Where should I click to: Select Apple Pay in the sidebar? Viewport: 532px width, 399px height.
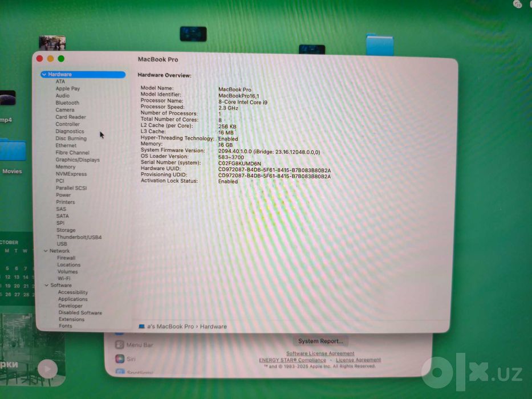click(x=67, y=88)
